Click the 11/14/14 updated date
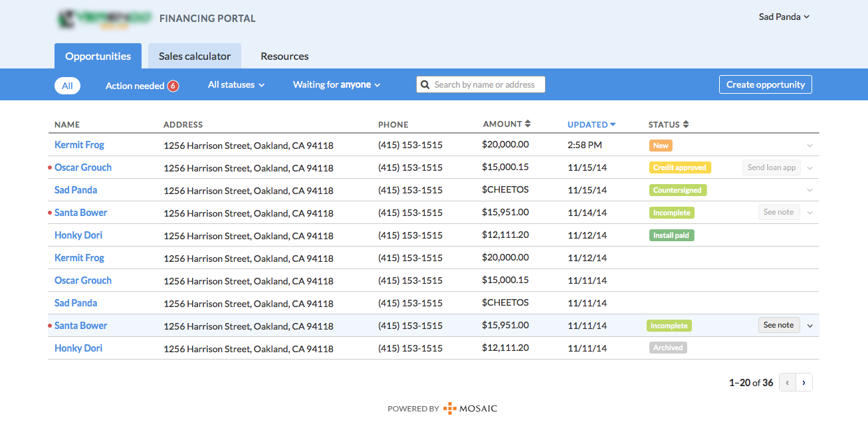This screenshot has width=868, height=432. [x=588, y=213]
